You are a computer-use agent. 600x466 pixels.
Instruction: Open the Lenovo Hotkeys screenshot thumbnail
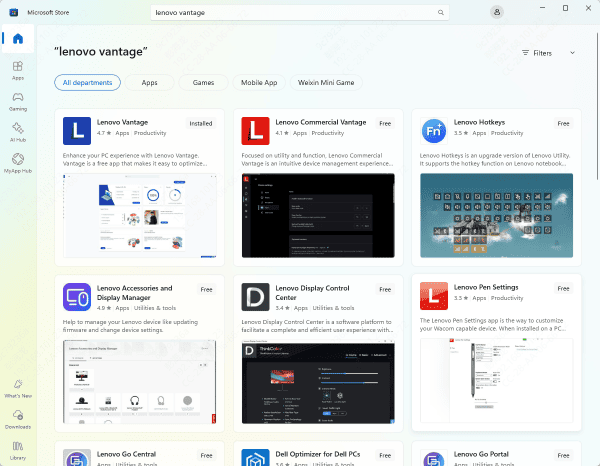tap(496, 215)
